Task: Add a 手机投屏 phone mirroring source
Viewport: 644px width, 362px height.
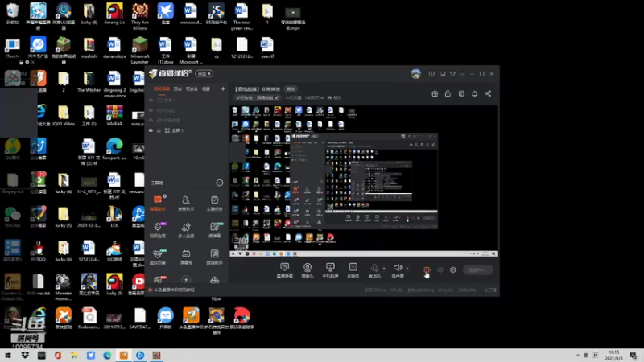Action: tap(330, 270)
